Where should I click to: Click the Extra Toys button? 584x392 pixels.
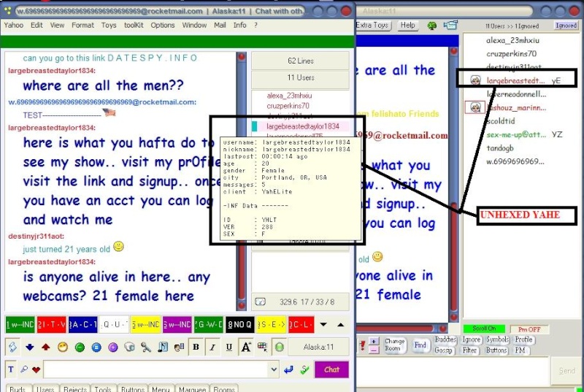point(373,25)
